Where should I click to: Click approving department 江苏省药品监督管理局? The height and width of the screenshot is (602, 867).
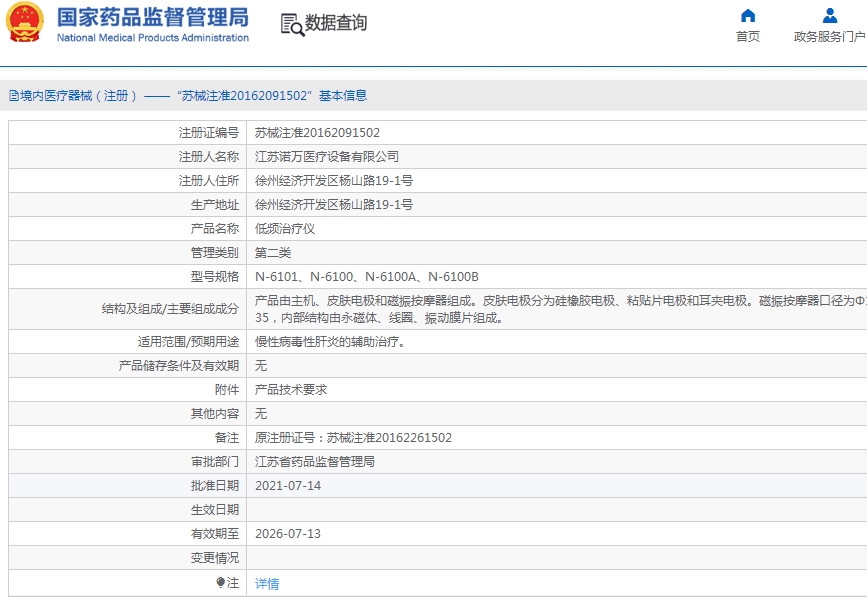coord(315,462)
